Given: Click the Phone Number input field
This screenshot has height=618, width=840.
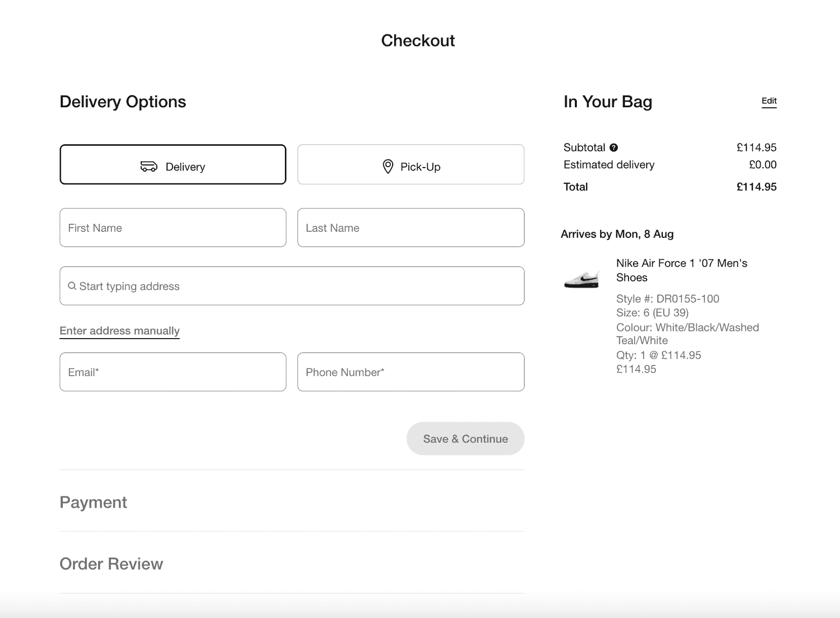Looking at the screenshot, I should click(x=410, y=372).
